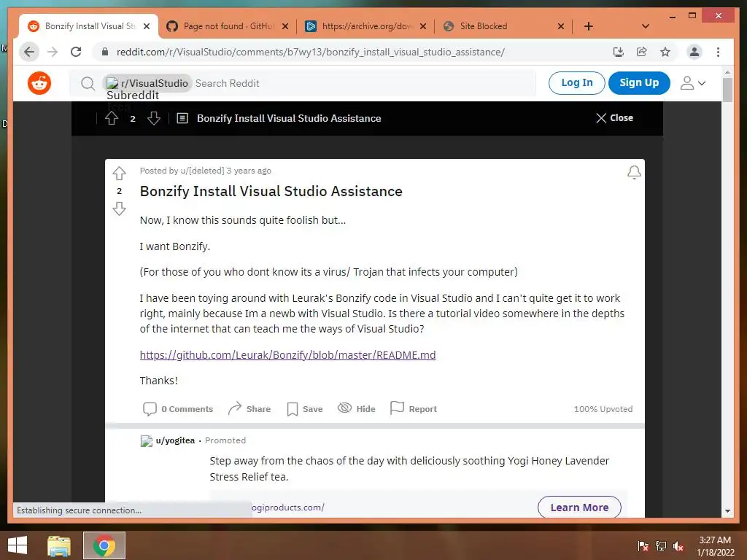Click the r/VisualStudio search scope chip
747x560 pixels.
(x=147, y=83)
